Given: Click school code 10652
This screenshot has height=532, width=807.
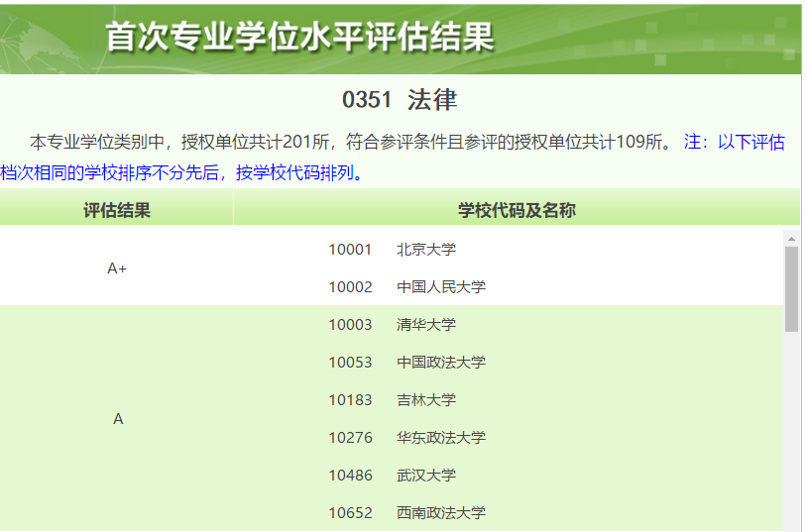Looking at the screenshot, I should pos(350,513).
